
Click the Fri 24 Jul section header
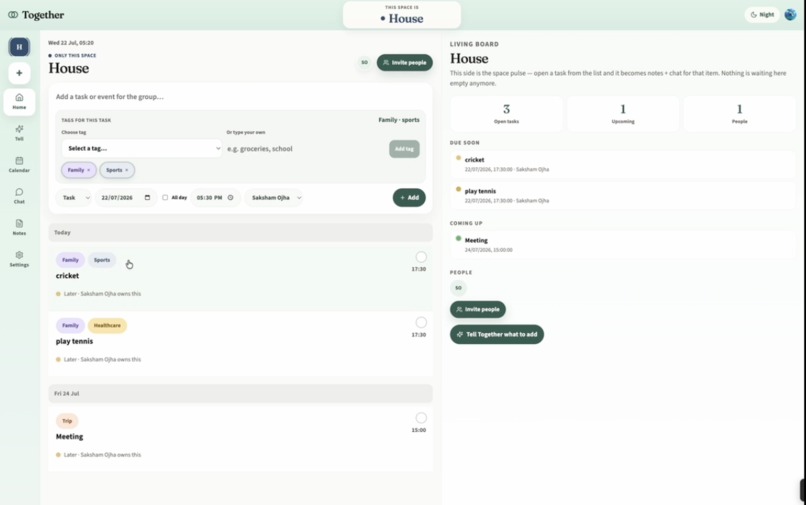[241, 393]
